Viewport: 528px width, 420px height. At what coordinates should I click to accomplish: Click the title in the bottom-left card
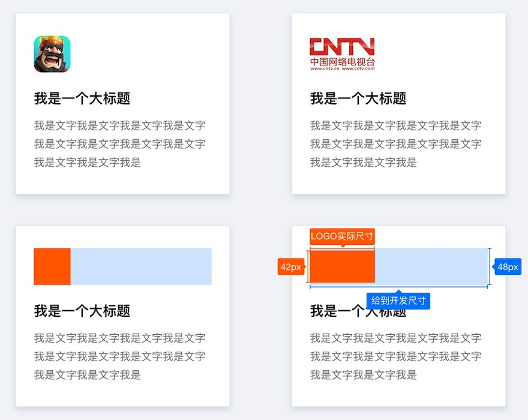(82, 311)
